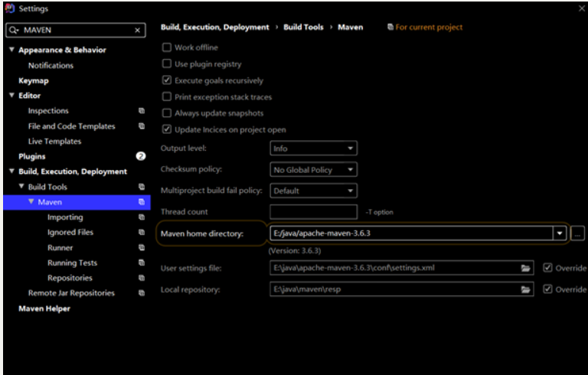Click the Build Tools breadcrumb

pyautogui.click(x=303, y=27)
